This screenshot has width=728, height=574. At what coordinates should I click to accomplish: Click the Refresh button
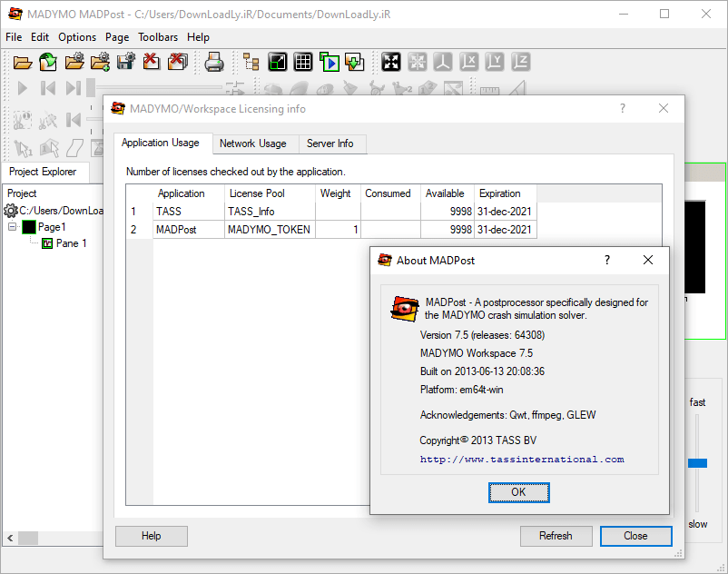(556, 536)
